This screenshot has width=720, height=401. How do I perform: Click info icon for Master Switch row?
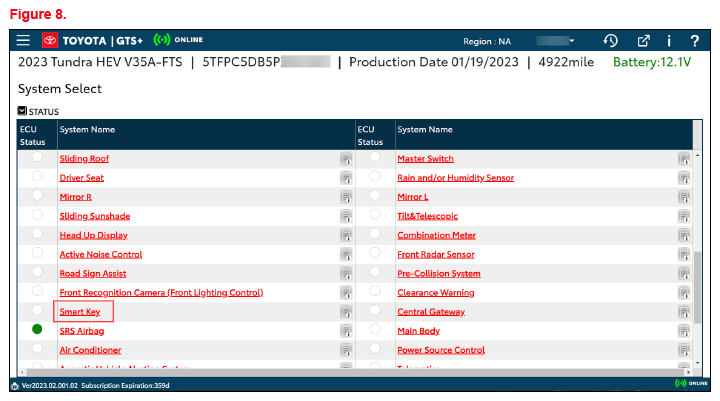(684, 159)
